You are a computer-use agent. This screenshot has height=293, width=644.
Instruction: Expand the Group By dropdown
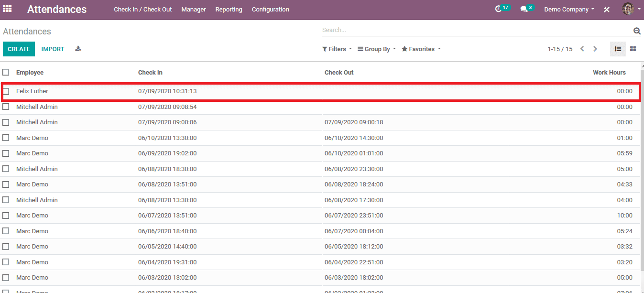point(377,49)
